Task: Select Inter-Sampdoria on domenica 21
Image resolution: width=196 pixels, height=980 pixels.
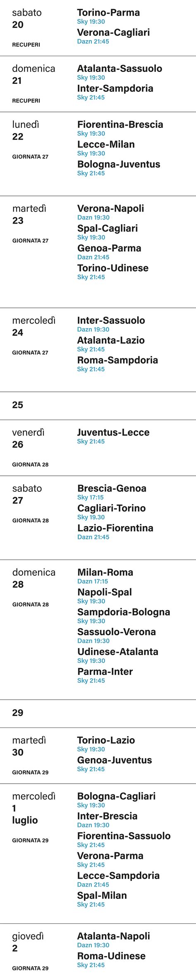Action: (x=115, y=88)
